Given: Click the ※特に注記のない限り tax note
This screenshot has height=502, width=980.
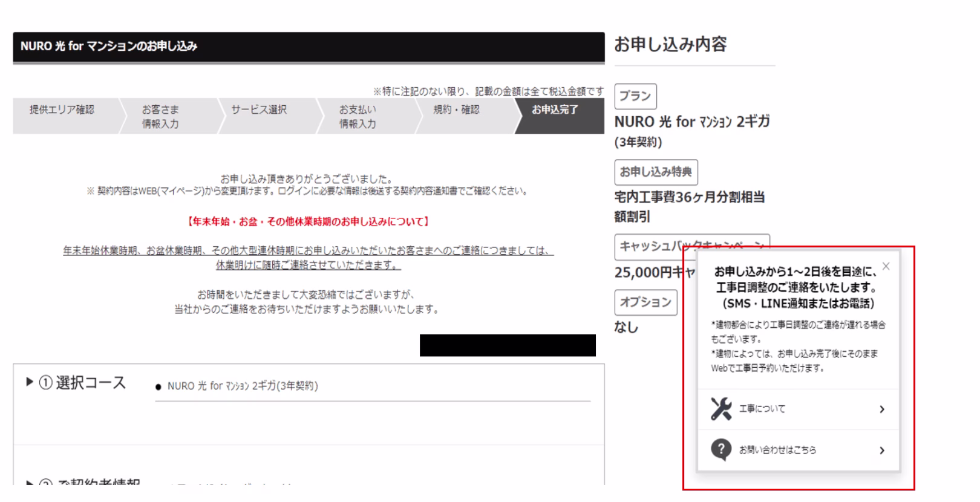Looking at the screenshot, I should pos(488,91).
